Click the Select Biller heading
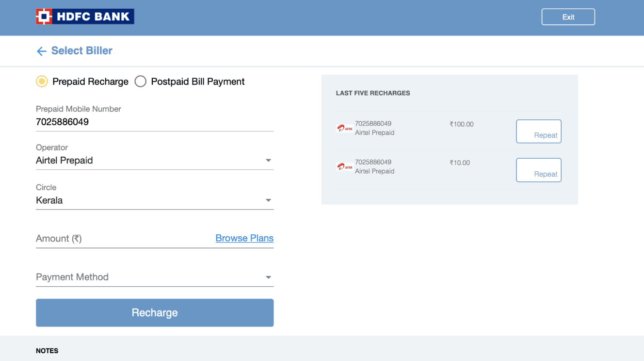 pyautogui.click(x=82, y=50)
